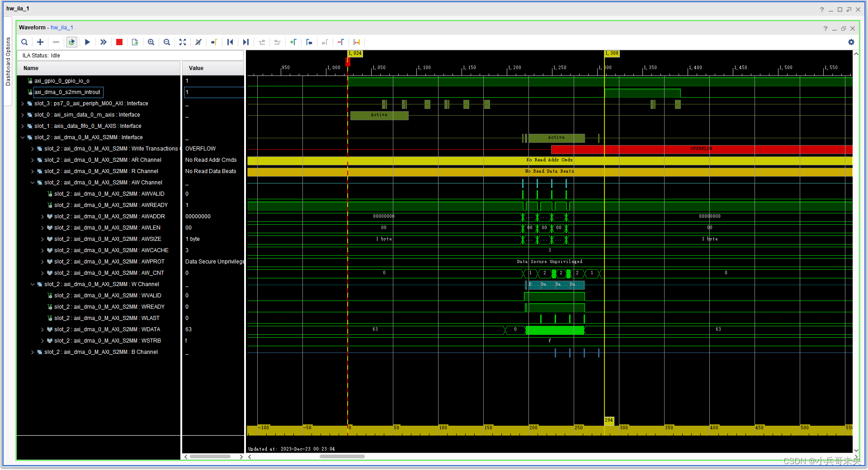This screenshot has width=868, height=470.
Task: Select the Zoom Fit tool
Action: [x=183, y=42]
